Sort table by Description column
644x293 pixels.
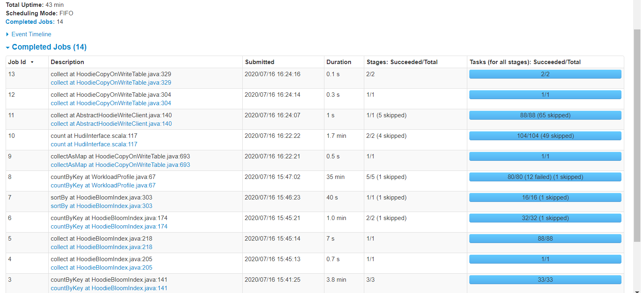[67, 62]
